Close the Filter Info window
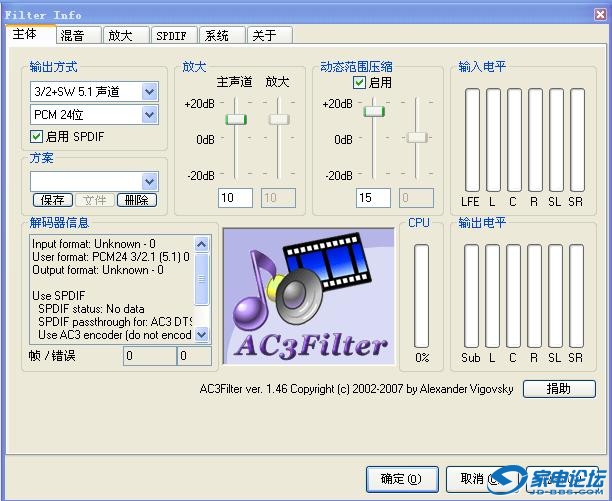The image size is (612, 501). 601,15
